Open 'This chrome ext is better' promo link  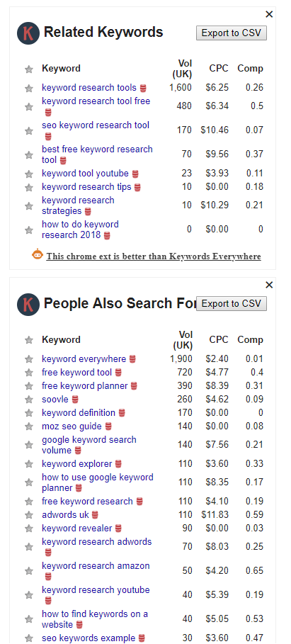click(x=154, y=256)
